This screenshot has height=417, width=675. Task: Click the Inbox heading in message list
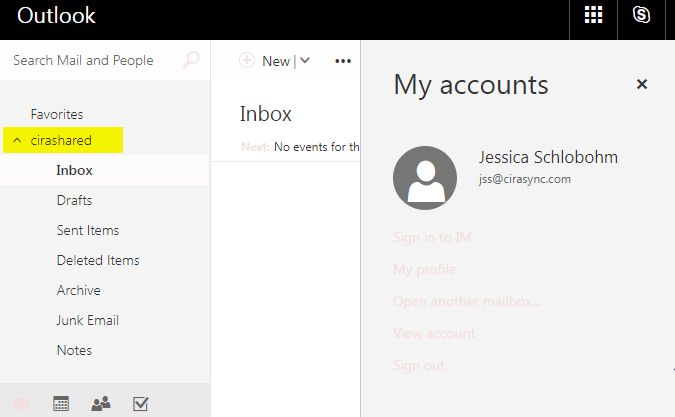tap(266, 114)
